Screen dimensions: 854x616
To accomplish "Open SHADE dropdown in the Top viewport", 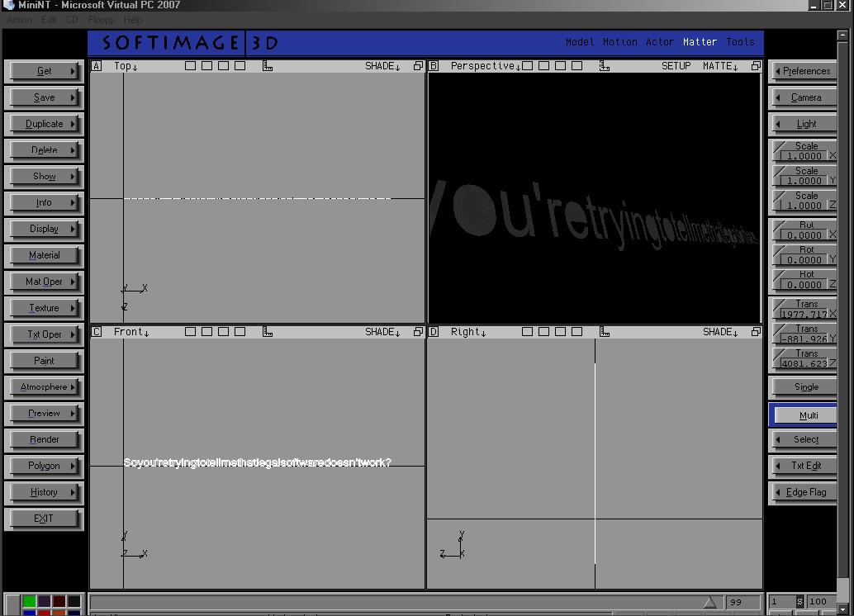I will tap(382, 66).
